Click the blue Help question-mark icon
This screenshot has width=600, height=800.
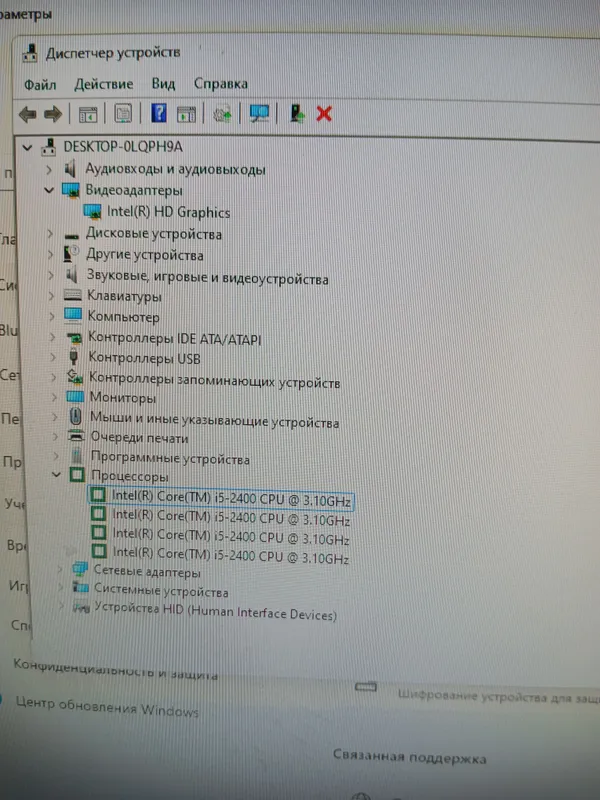tap(159, 113)
